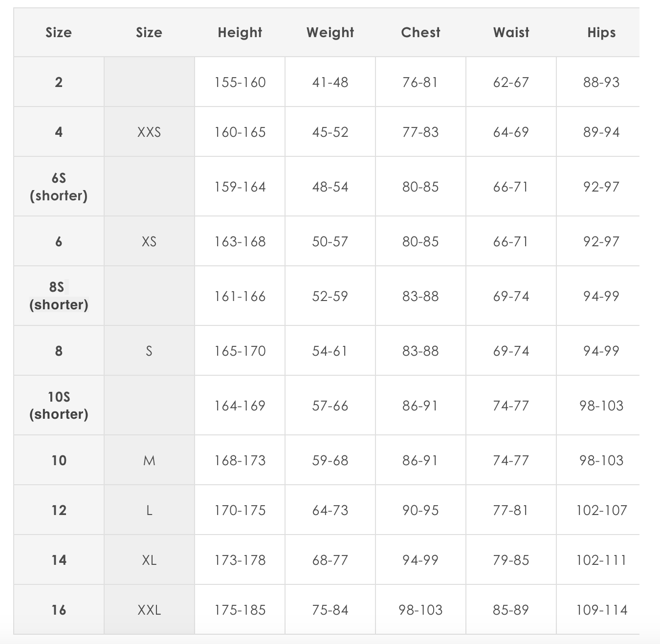Click the waist cell 79-85
The image size is (660, 644).
pyautogui.click(x=511, y=560)
